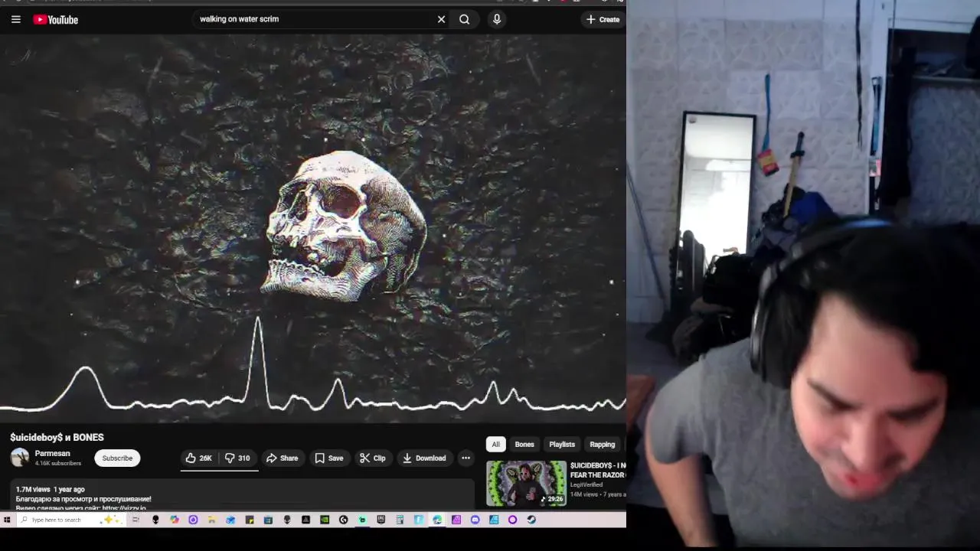Screen dimensions: 980x551
Task: Open the YouTube guide hamburger menu
Action: [x=15, y=19]
